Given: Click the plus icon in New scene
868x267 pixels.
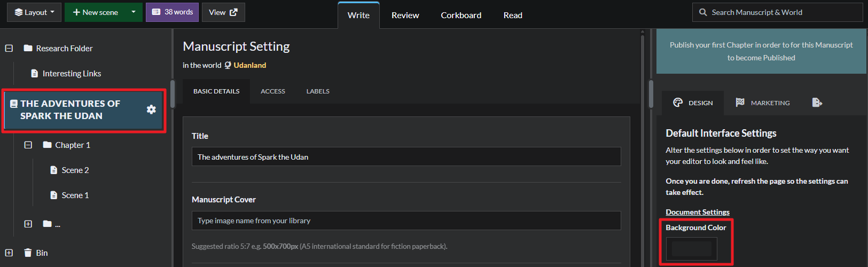Looking at the screenshot, I should pyautogui.click(x=76, y=12).
